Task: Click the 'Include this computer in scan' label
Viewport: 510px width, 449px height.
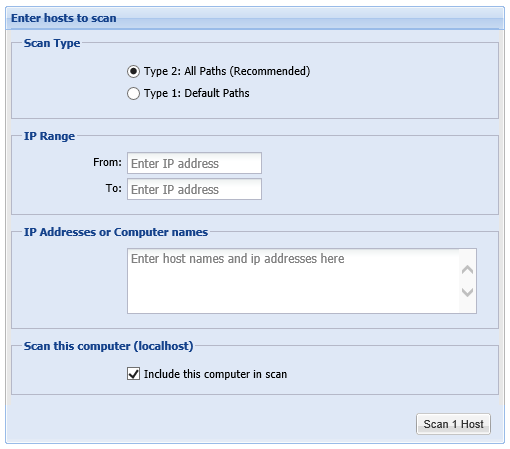Action: point(215,374)
